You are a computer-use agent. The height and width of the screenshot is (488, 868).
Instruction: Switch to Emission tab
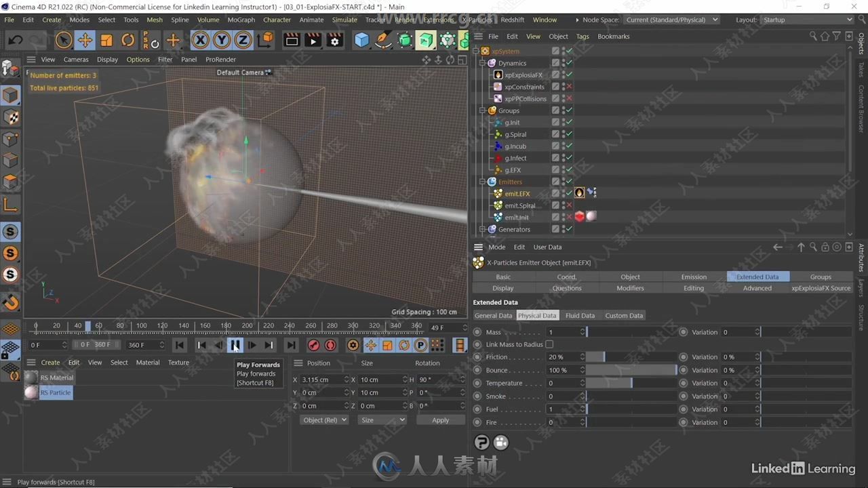click(694, 277)
